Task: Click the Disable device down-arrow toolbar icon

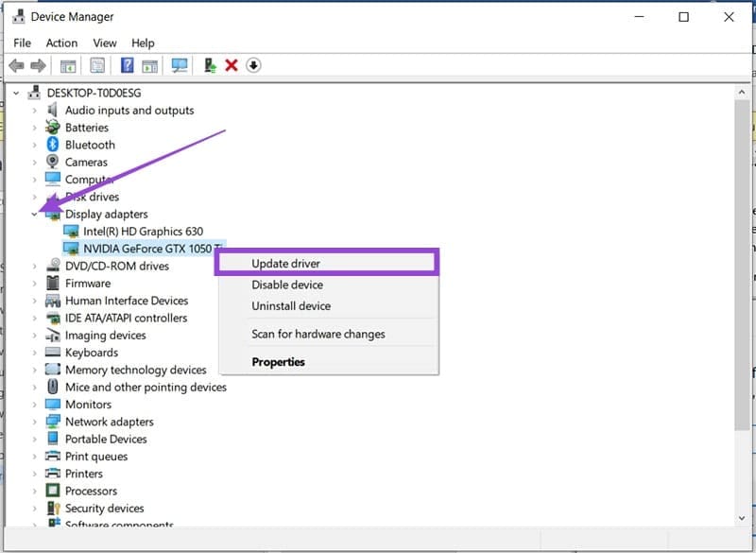Action: coord(253,64)
